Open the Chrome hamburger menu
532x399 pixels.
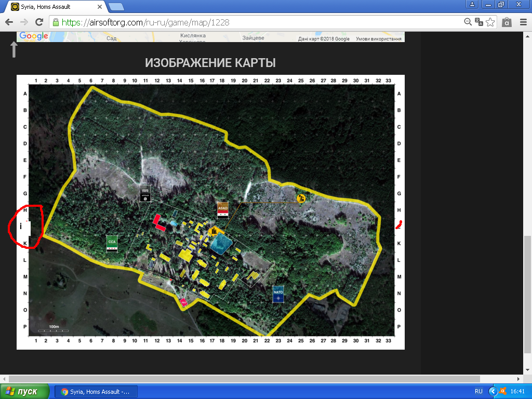[523, 22]
